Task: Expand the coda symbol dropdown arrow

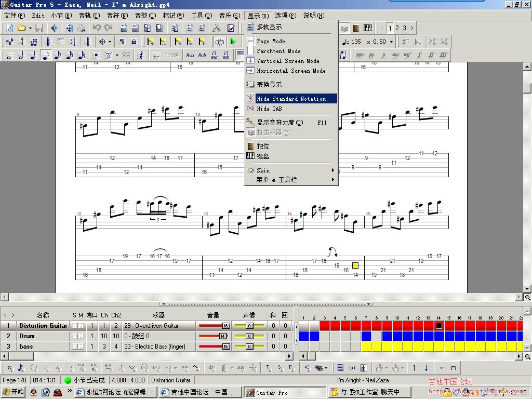Action: tap(110, 42)
